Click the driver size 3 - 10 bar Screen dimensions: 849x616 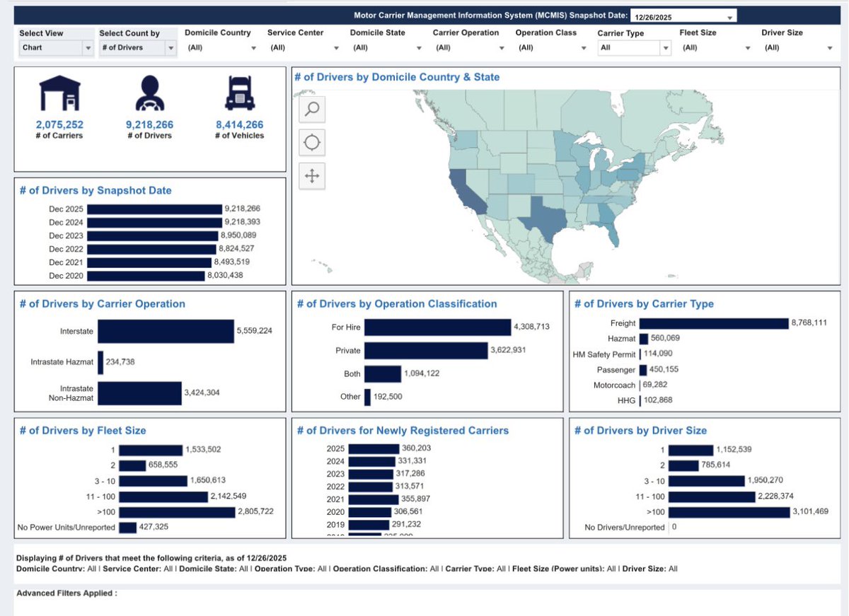pos(707,481)
